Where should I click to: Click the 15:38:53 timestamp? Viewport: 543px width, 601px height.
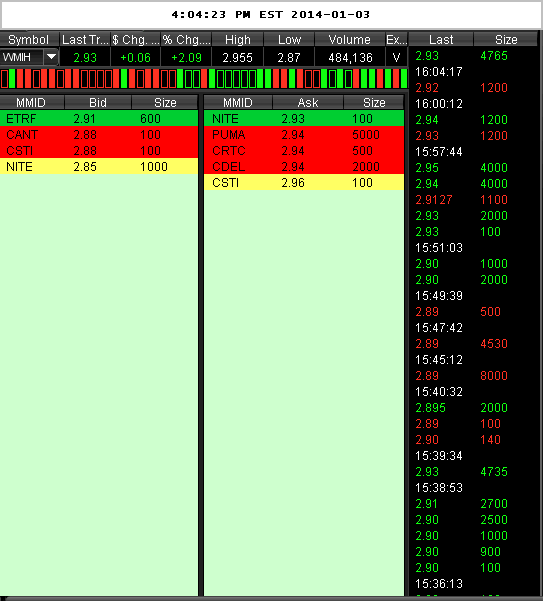point(439,488)
